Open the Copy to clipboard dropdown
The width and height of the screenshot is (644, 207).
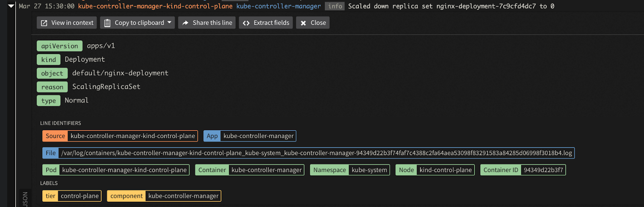137,23
